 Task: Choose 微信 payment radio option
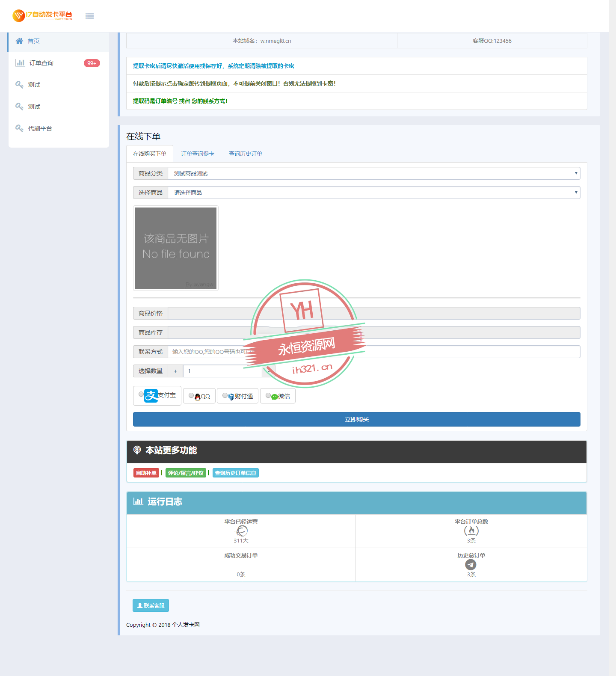(x=268, y=396)
